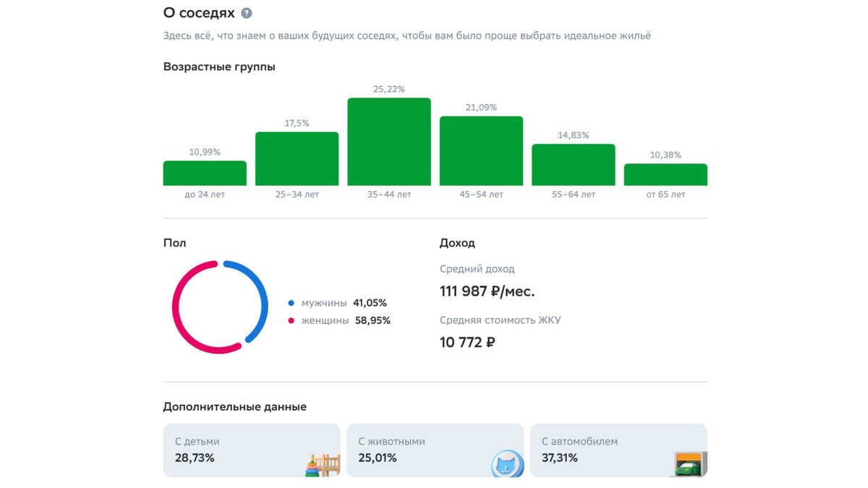Click the description text below О соседях

407,35
